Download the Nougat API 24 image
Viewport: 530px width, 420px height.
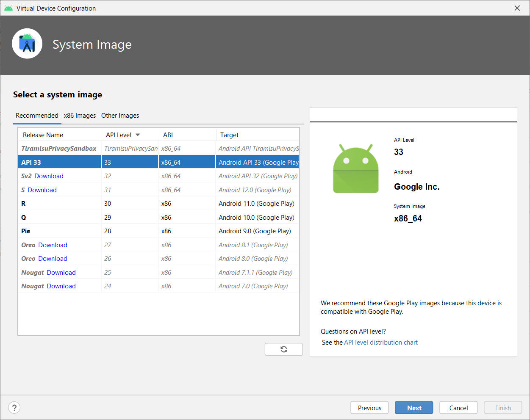tap(61, 286)
